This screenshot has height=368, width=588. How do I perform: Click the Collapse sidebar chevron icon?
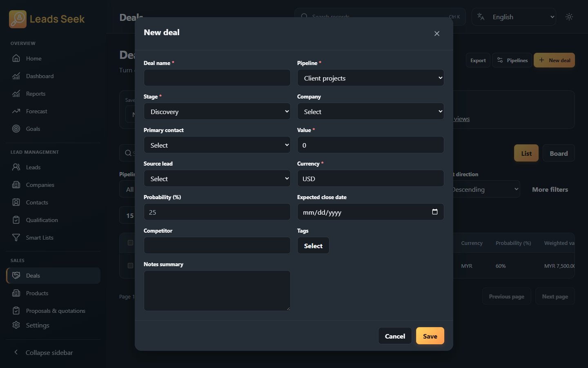click(x=16, y=352)
